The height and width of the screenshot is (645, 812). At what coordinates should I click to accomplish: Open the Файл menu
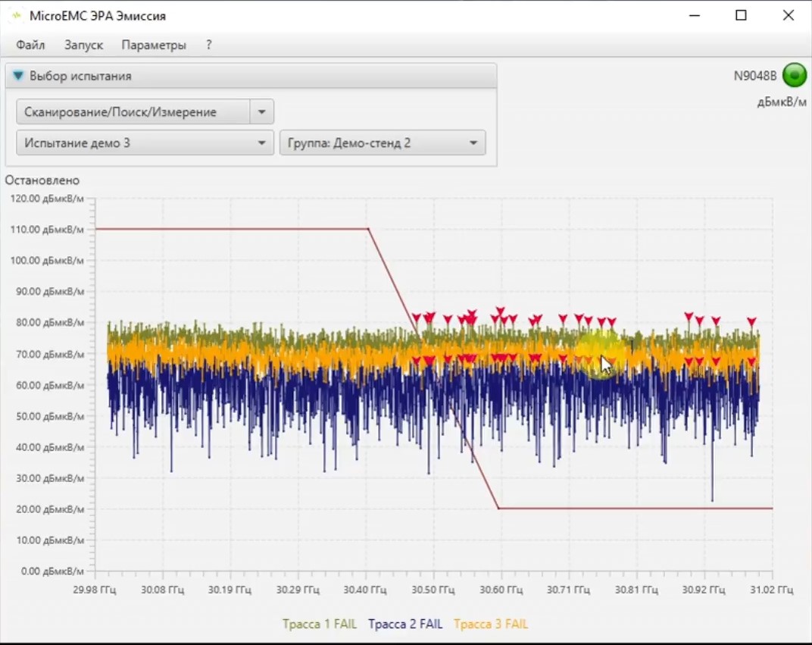click(x=30, y=45)
